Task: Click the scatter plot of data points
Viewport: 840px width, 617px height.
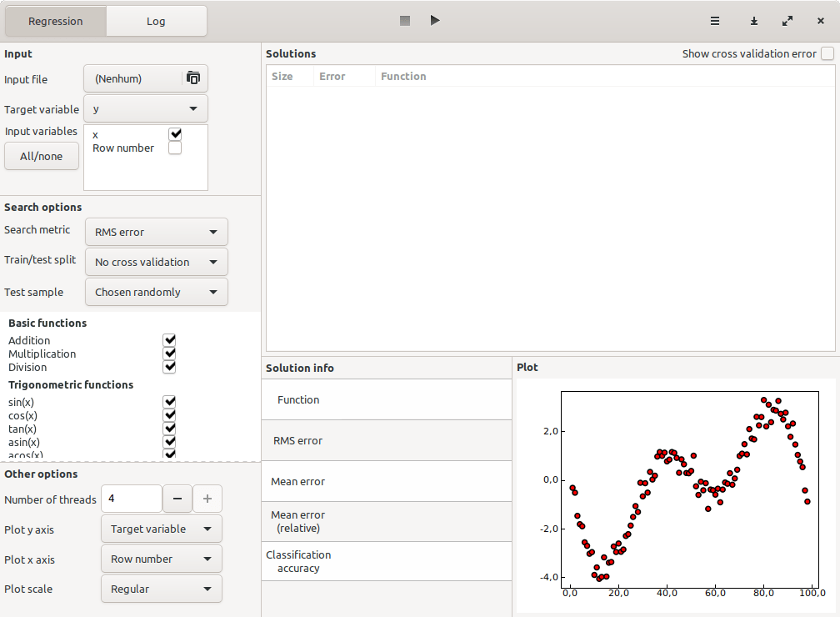Action: [x=690, y=489]
